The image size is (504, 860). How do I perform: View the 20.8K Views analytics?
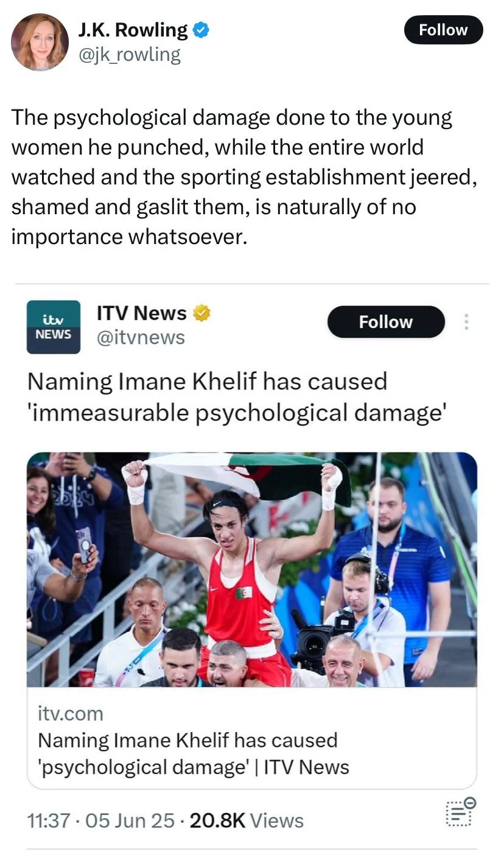pyautogui.click(x=247, y=820)
